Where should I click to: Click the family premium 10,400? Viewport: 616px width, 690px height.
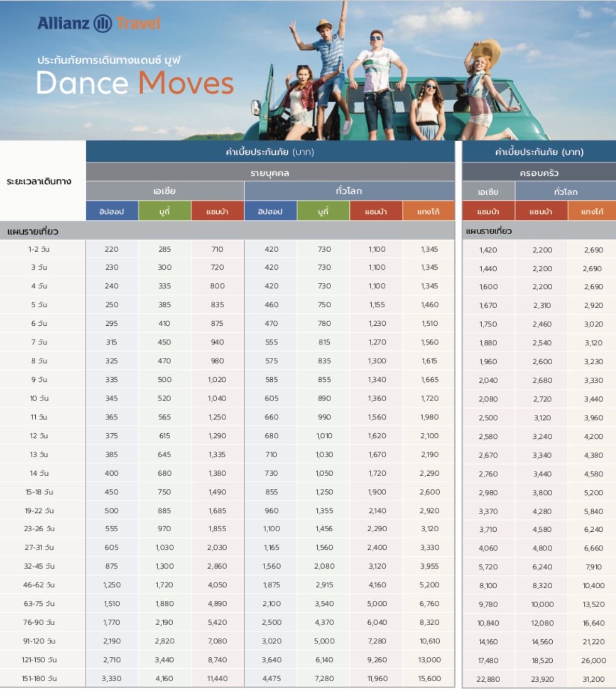pos(593,586)
